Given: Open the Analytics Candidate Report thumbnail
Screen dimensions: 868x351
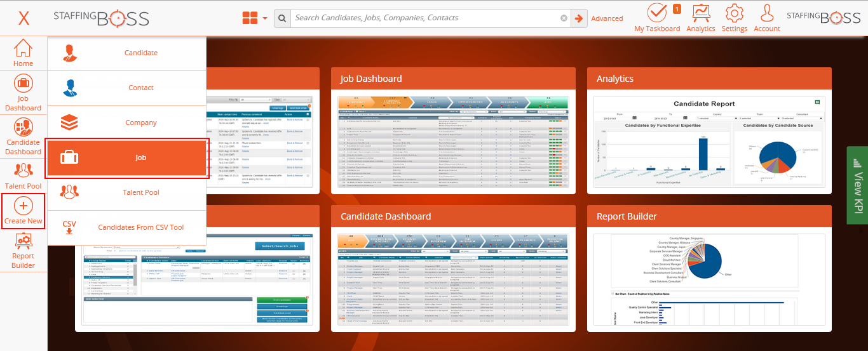Looking at the screenshot, I should pos(709,142).
